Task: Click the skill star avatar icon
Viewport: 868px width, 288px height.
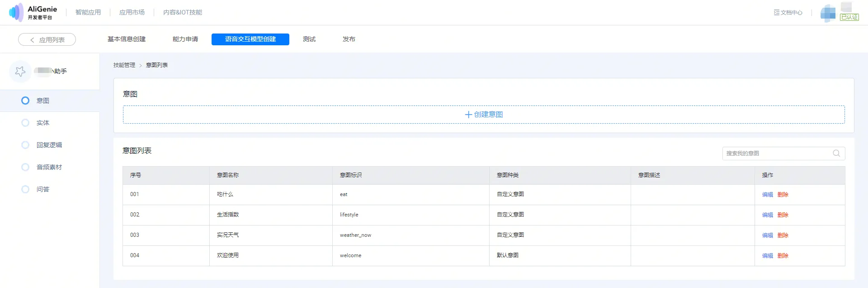Action: click(20, 72)
